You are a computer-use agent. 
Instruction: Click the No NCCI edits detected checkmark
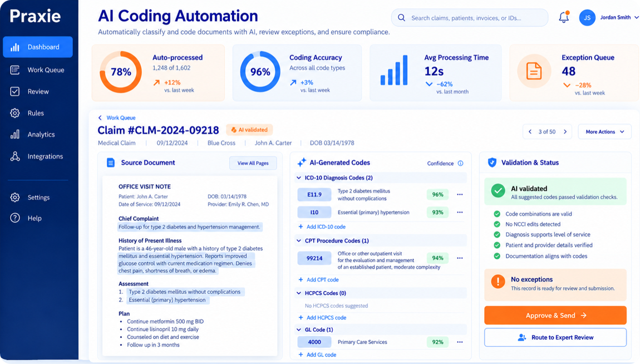(497, 224)
